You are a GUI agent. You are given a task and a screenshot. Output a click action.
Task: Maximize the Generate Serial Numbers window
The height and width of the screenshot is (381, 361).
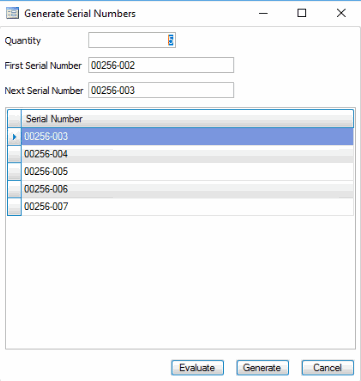click(x=302, y=13)
